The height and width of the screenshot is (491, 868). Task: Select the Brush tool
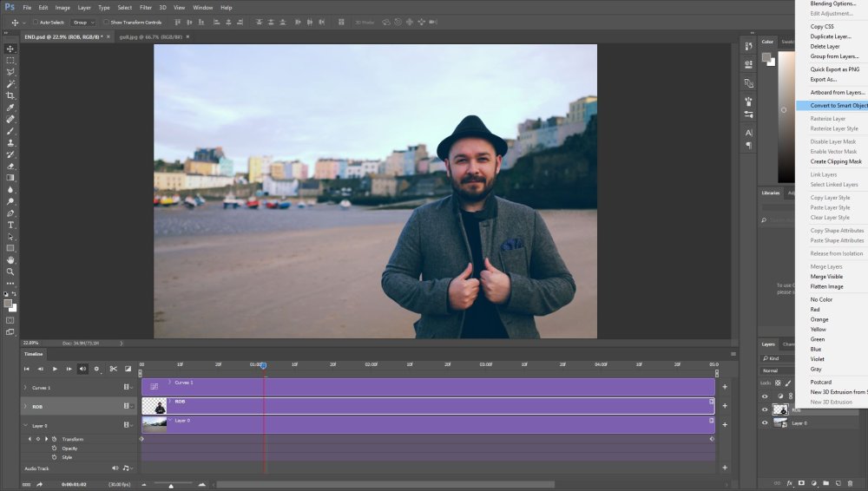10,131
